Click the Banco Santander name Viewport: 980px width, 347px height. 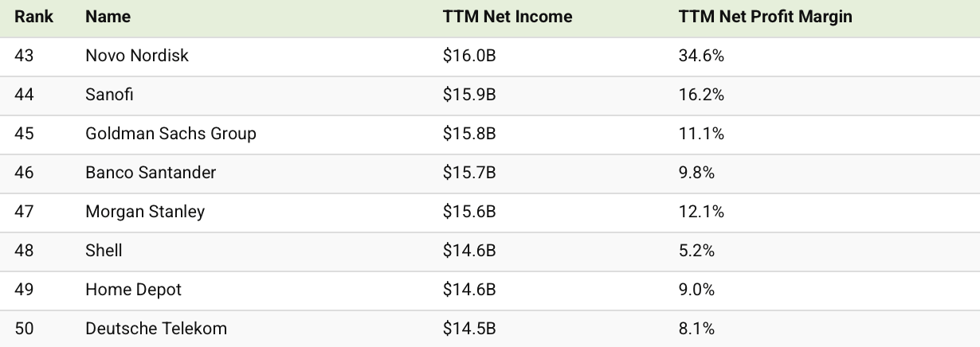click(x=151, y=173)
